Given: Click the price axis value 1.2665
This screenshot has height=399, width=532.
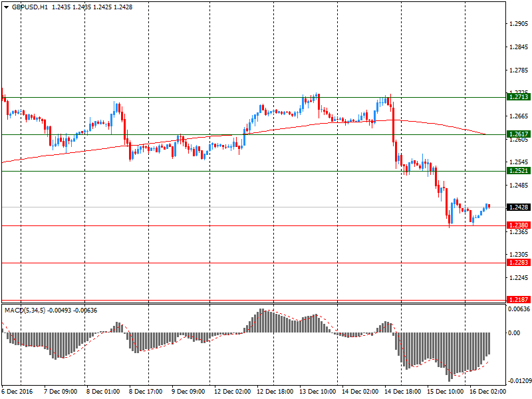Looking at the screenshot, I should point(519,116).
